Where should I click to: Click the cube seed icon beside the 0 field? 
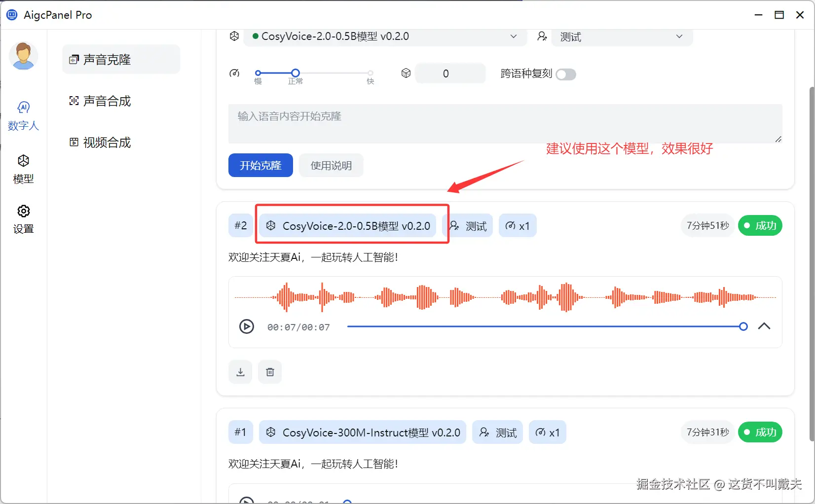[406, 73]
